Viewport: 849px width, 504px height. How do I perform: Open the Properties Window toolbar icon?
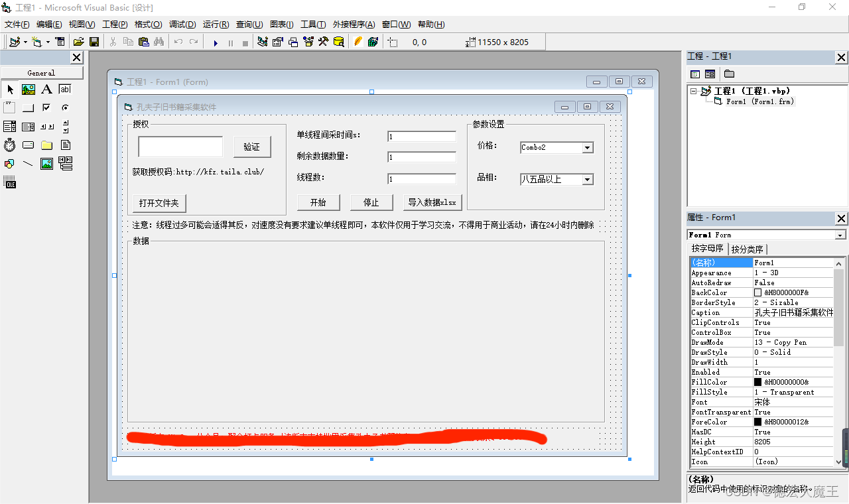278,42
